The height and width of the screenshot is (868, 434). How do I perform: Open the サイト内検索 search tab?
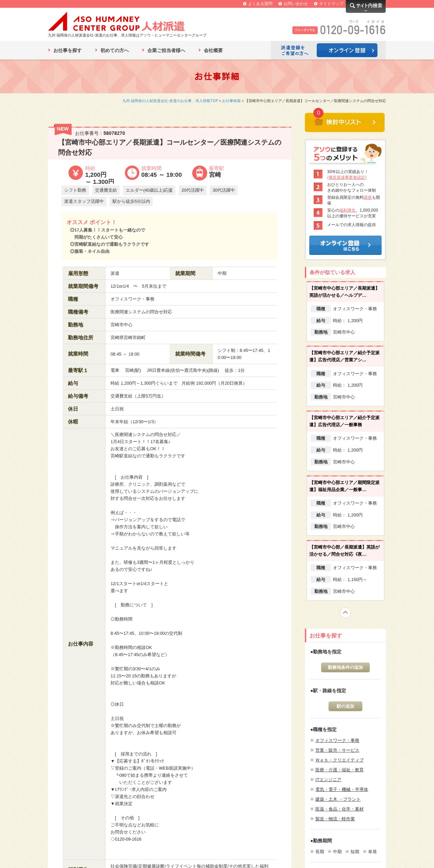pyautogui.click(x=366, y=6)
